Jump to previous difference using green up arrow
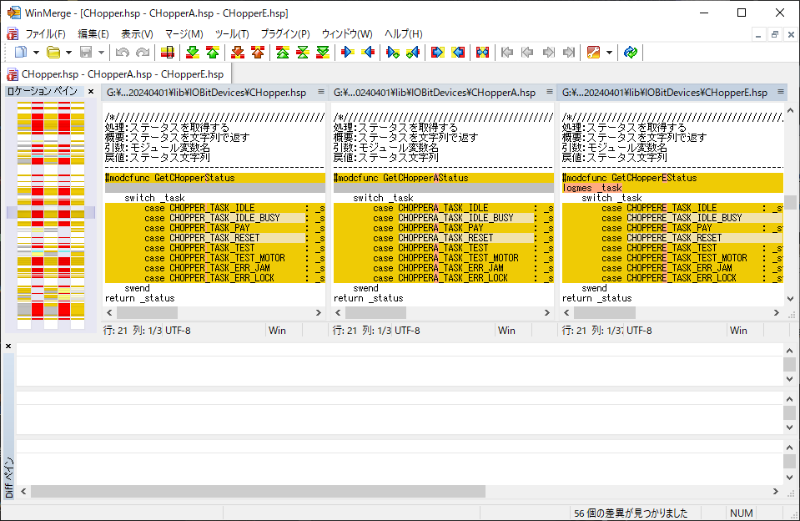The image size is (800, 521). coord(211,52)
